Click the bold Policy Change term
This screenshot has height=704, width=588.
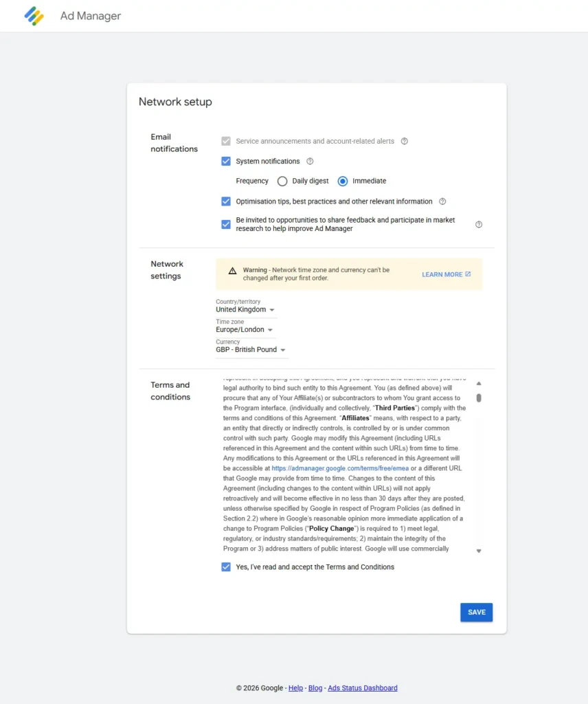tap(332, 529)
